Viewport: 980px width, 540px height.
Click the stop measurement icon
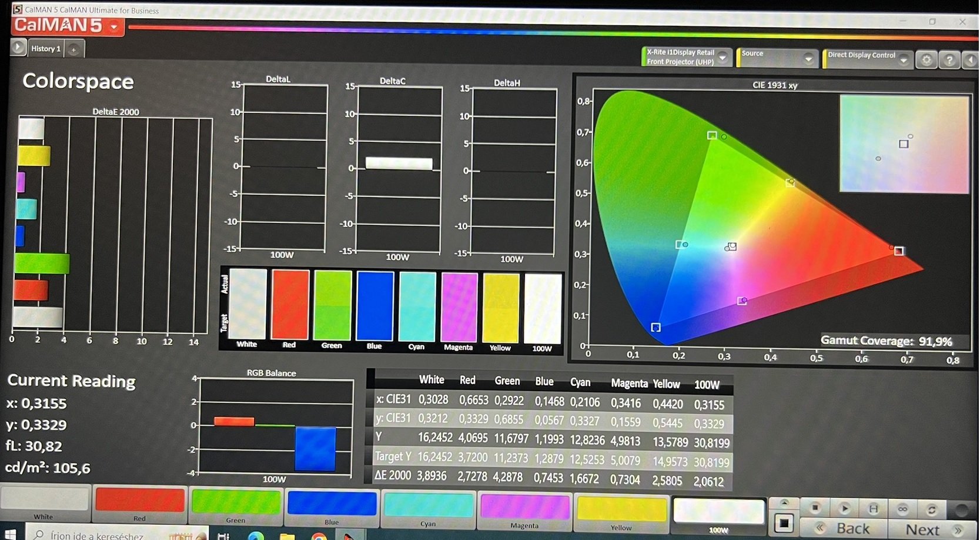pos(815,508)
